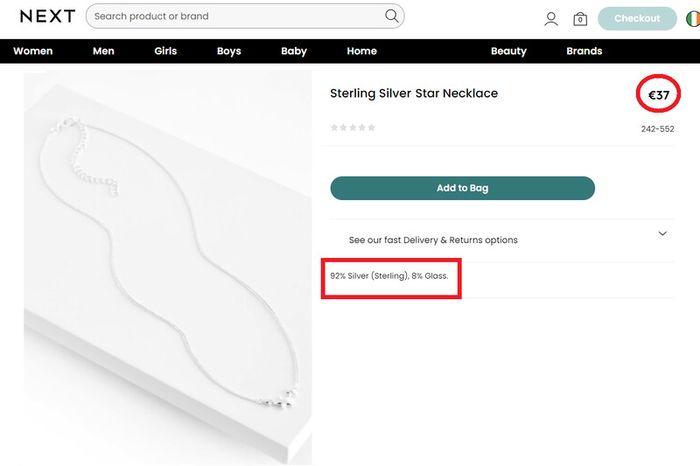Click the search magnifier icon
Screen dimensions: 700x466
(392, 16)
